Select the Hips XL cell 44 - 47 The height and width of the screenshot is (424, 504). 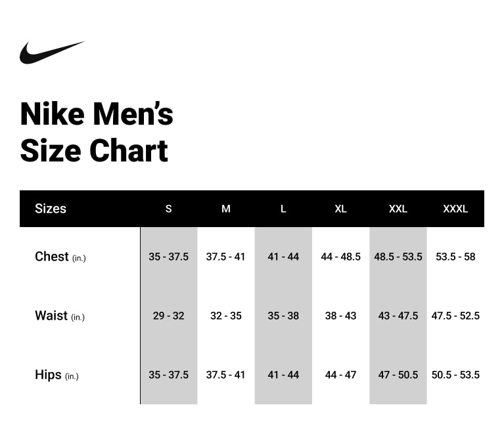pyautogui.click(x=340, y=375)
